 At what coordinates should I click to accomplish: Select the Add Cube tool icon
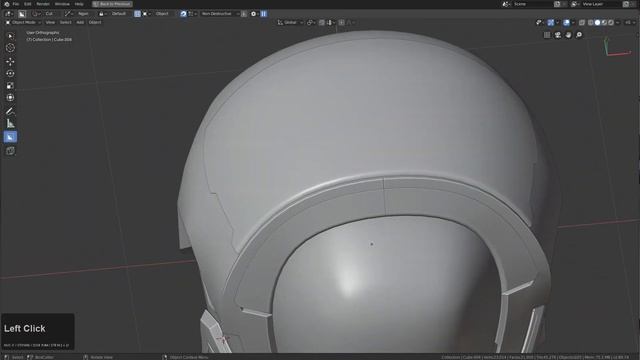[10, 151]
